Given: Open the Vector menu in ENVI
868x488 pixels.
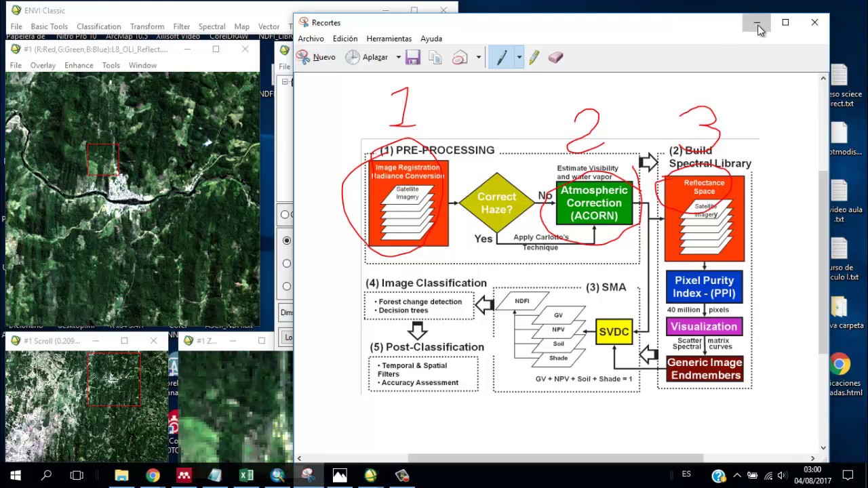Looking at the screenshot, I should [x=269, y=26].
